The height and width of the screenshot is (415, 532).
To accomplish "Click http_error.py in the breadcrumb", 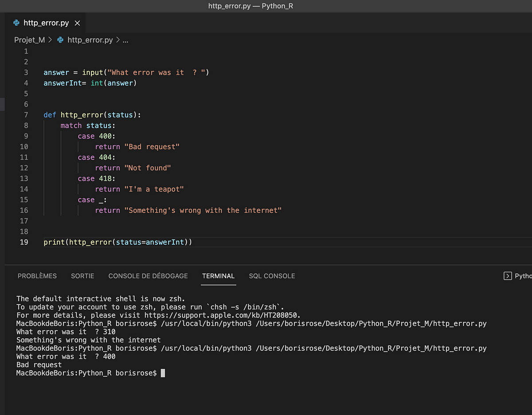I will point(90,40).
